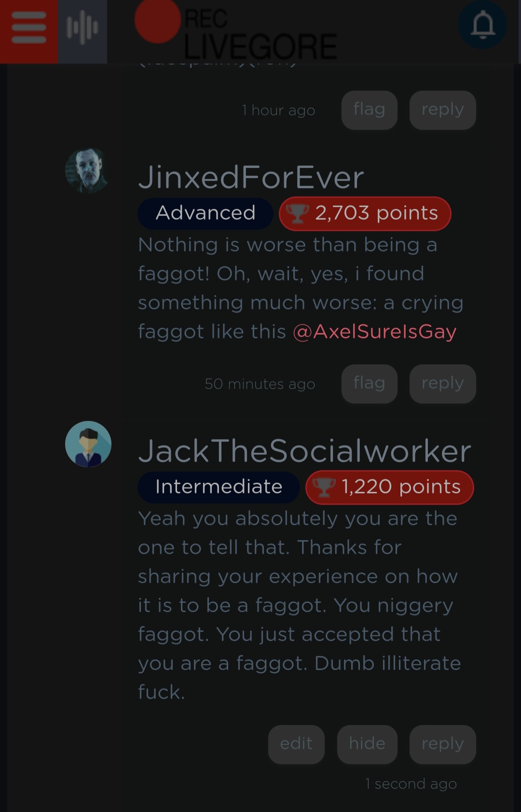Image resolution: width=521 pixels, height=812 pixels.
Task: Open JackTheSocialworker's profile avatar
Action: pos(88,444)
